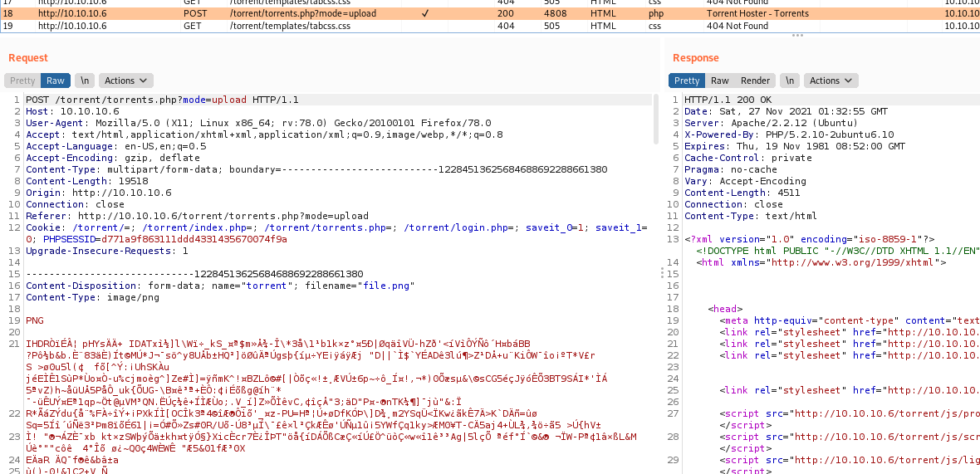Click the PNG marker line in body
The width and height of the screenshot is (980, 474).
pyautogui.click(x=35, y=320)
